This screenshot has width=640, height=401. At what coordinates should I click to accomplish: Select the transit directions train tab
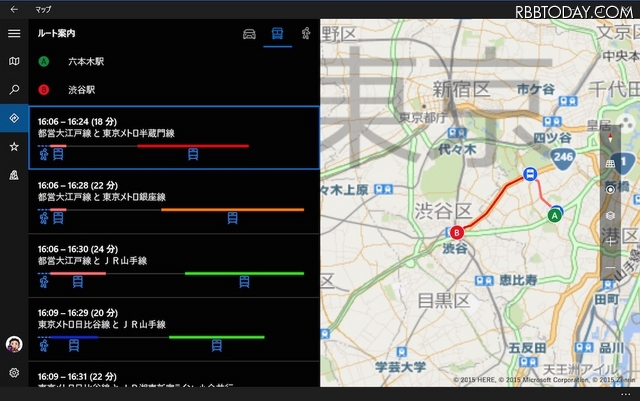tap(277, 33)
